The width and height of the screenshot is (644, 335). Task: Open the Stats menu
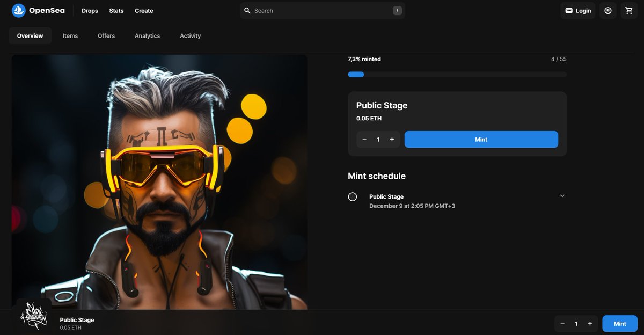(x=116, y=11)
